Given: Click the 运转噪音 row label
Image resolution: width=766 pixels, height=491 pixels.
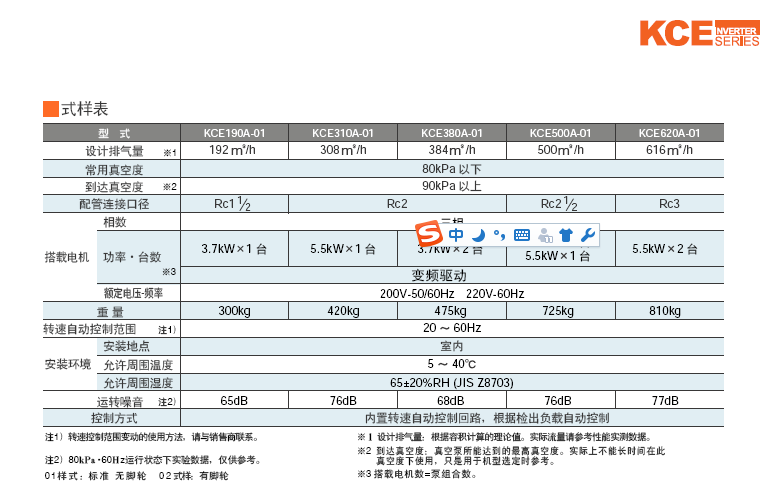Looking at the screenshot, I should click(x=114, y=401).
